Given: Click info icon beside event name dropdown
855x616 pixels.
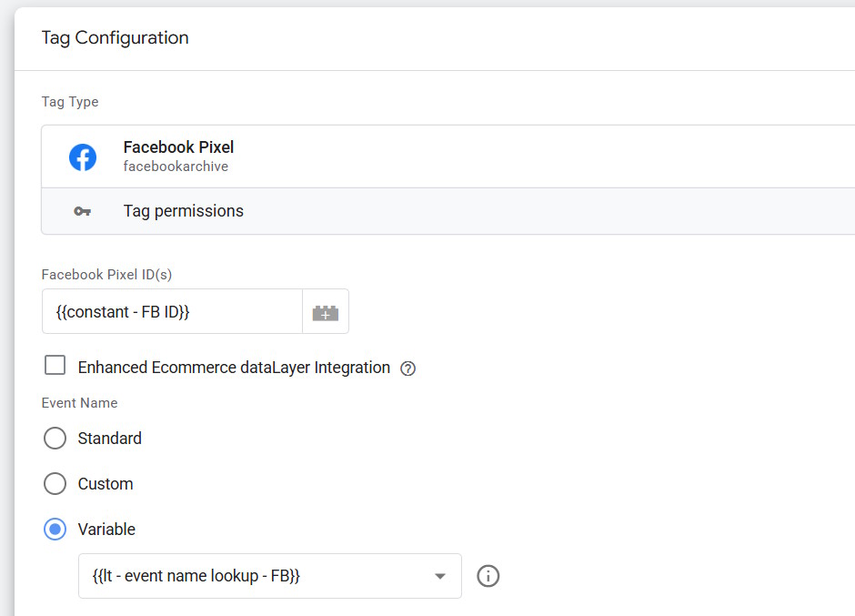Looking at the screenshot, I should [x=488, y=576].
